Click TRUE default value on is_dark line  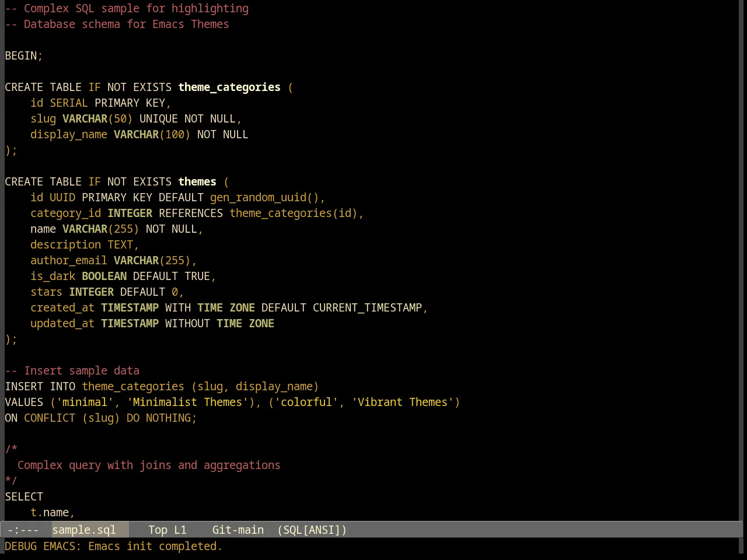coord(197,276)
